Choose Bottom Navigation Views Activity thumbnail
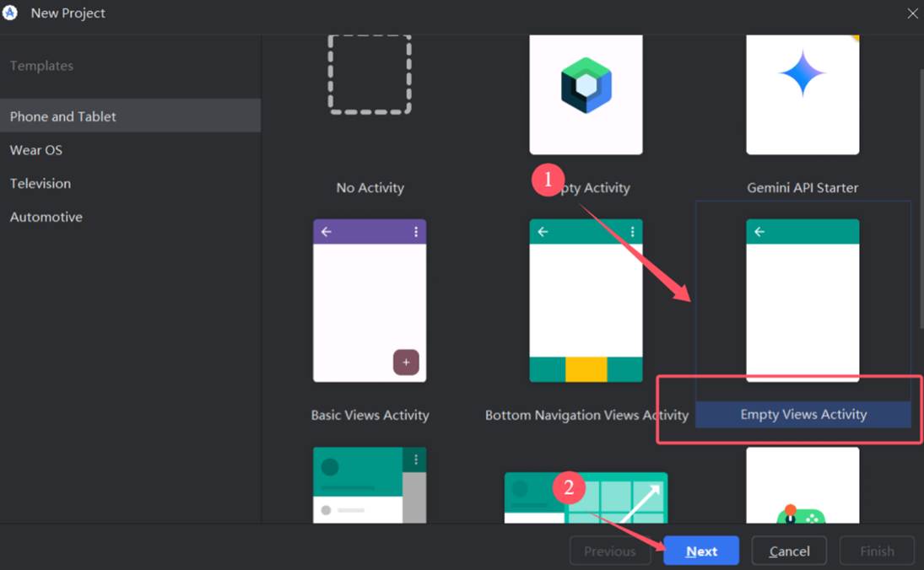The image size is (924, 570). pyautogui.click(x=586, y=300)
